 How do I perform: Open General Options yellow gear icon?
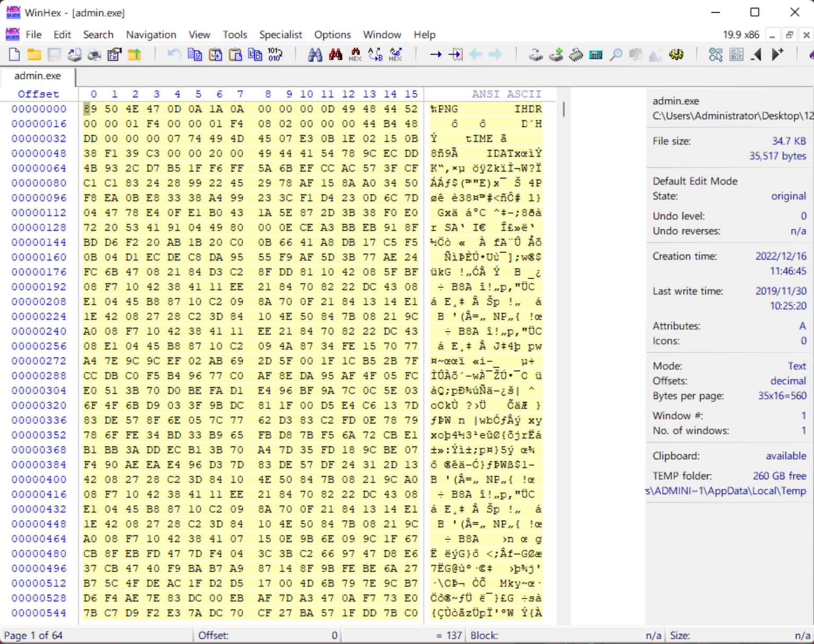[x=676, y=54]
